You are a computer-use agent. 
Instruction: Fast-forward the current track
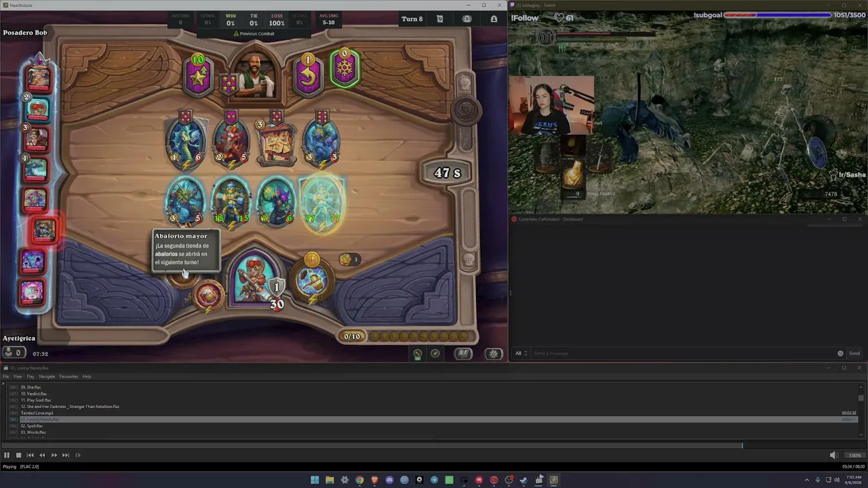pyautogui.click(x=54, y=455)
